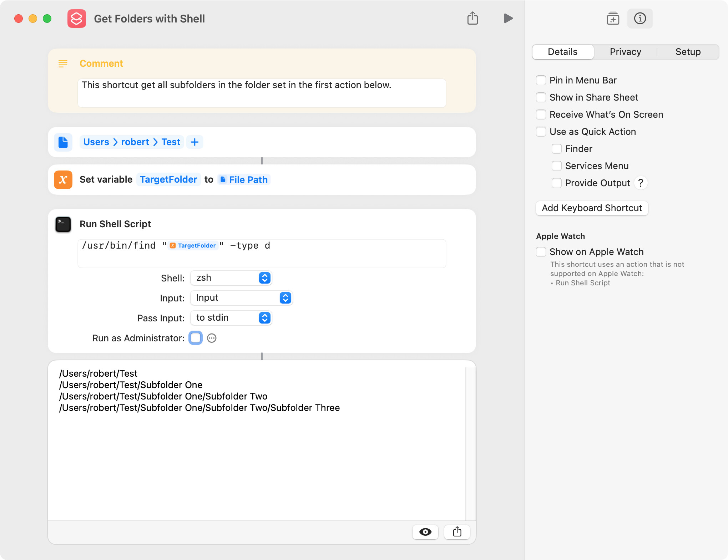This screenshot has width=728, height=560.
Task: Enable the Provide Output checkbox
Action: pyautogui.click(x=557, y=183)
